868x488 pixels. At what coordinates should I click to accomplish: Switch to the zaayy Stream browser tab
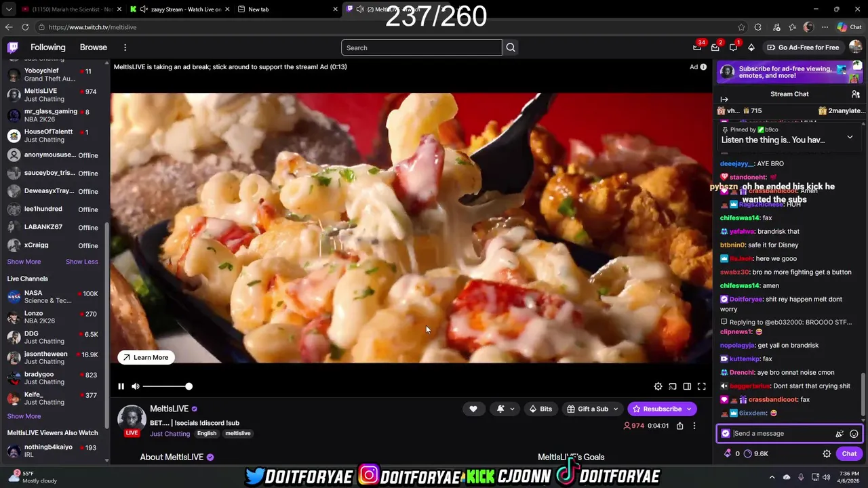[x=180, y=9]
